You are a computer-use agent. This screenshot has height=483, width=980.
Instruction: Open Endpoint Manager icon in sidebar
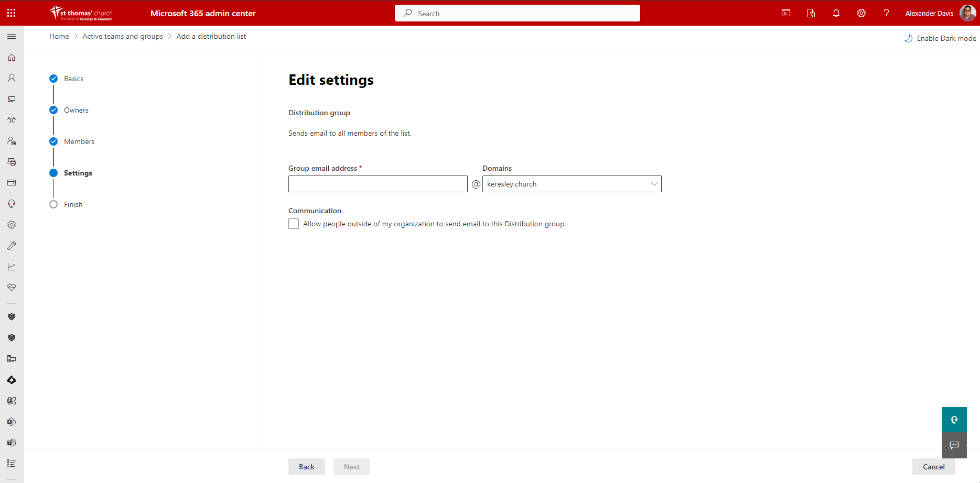point(12,359)
